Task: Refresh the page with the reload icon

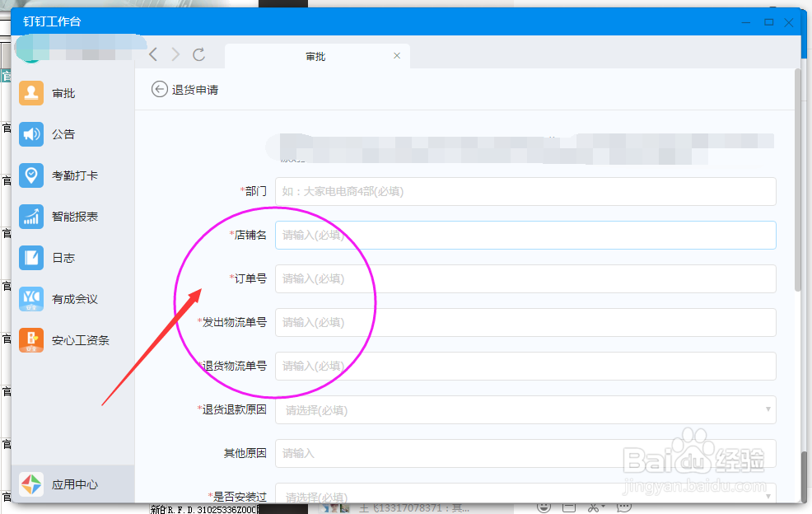Action: (199, 54)
